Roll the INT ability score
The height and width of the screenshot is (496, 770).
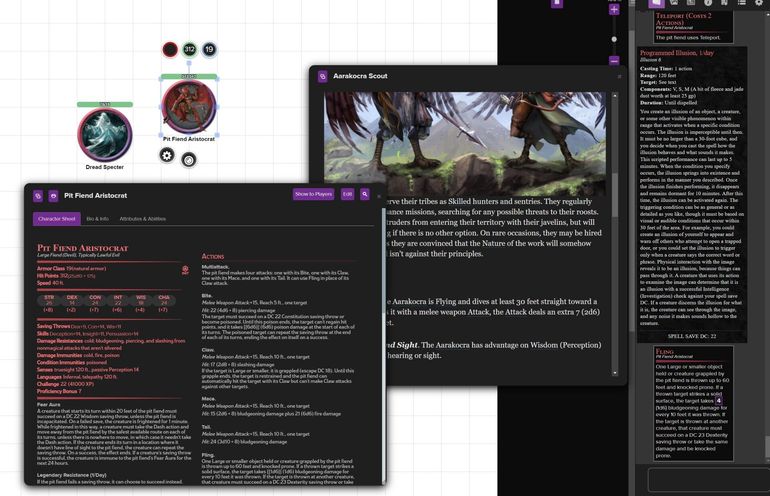117,303
